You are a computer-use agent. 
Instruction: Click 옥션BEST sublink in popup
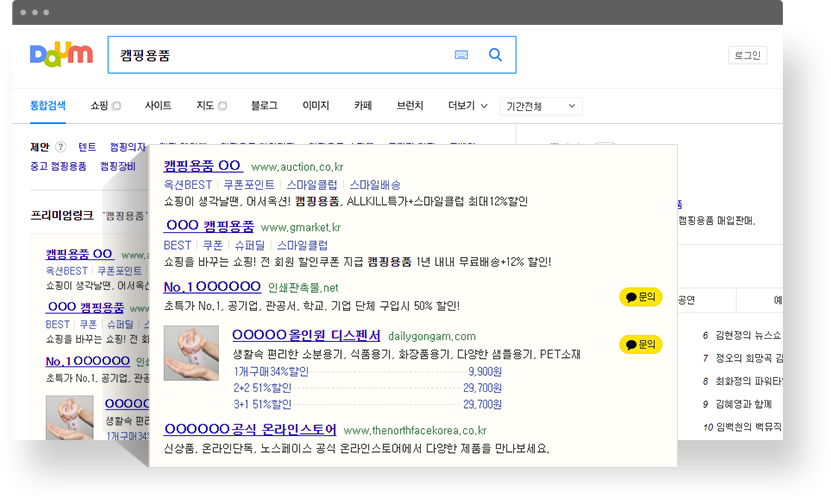click(x=188, y=185)
